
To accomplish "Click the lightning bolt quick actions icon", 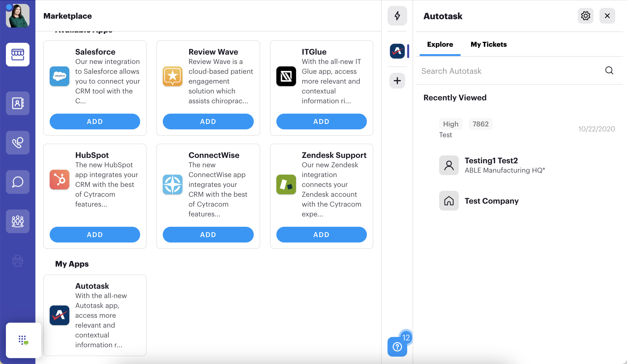I will (x=397, y=16).
